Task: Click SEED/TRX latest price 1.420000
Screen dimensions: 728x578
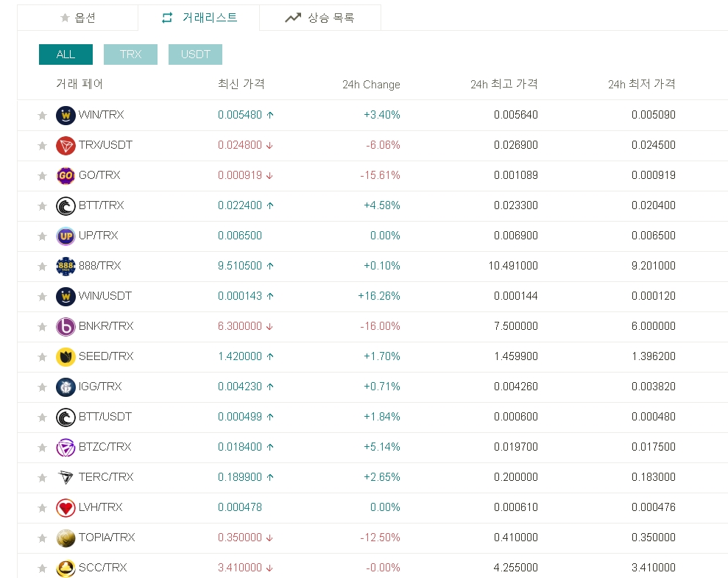Action: point(240,356)
